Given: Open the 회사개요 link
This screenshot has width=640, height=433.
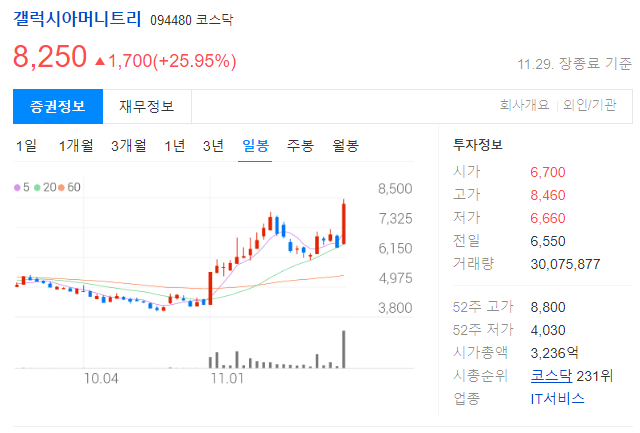Looking at the screenshot, I should tap(524, 105).
